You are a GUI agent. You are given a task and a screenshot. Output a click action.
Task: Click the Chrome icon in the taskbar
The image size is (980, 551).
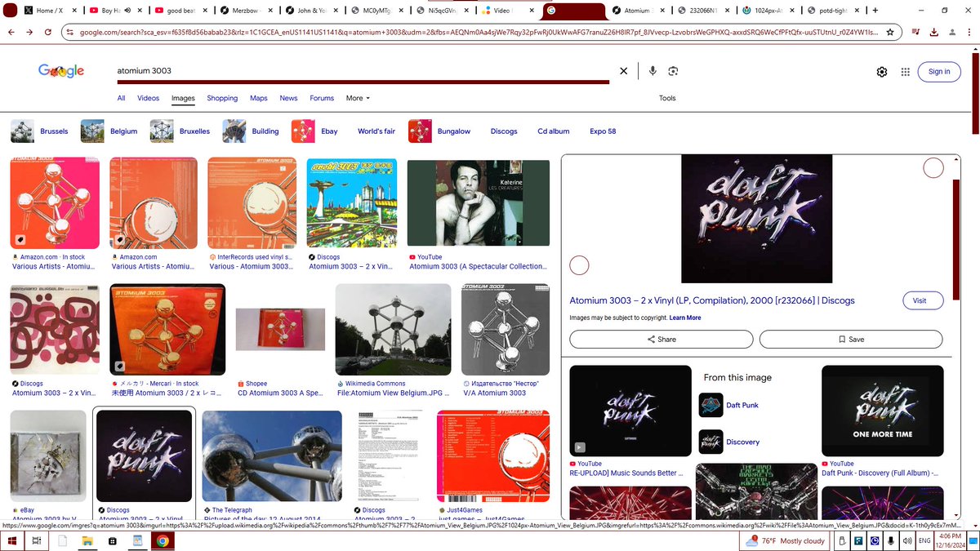(x=163, y=540)
